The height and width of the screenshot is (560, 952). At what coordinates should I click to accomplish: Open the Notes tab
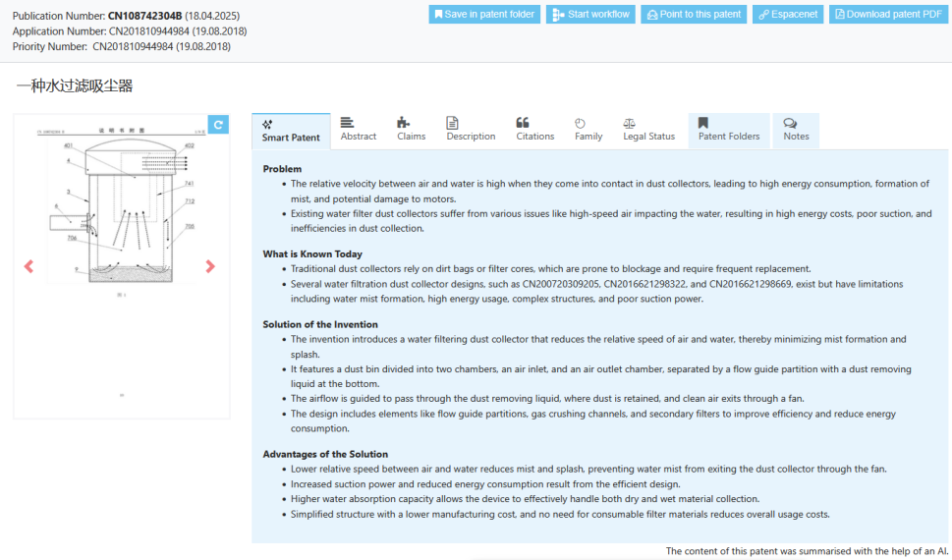click(x=796, y=130)
